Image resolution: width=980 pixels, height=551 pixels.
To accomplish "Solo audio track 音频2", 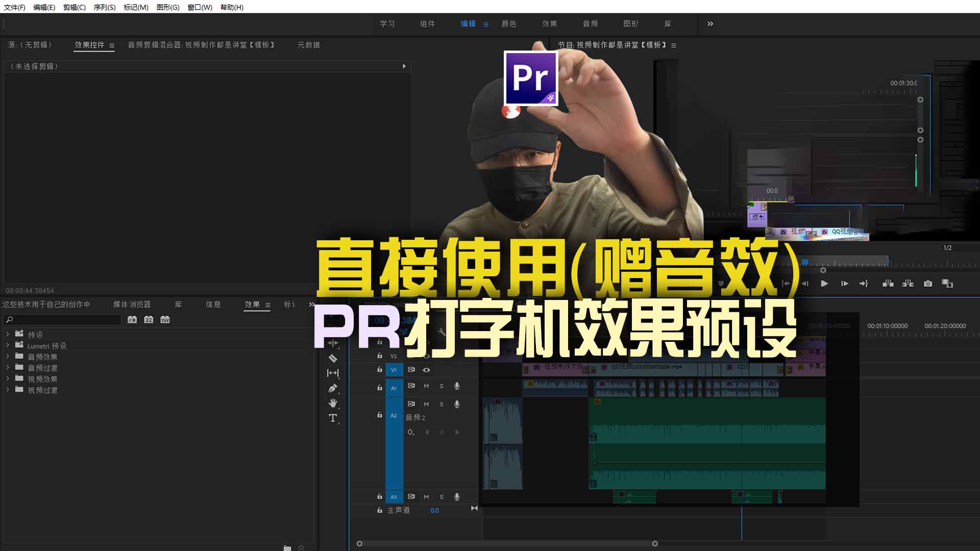I will pyautogui.click(x=441, y=404).
